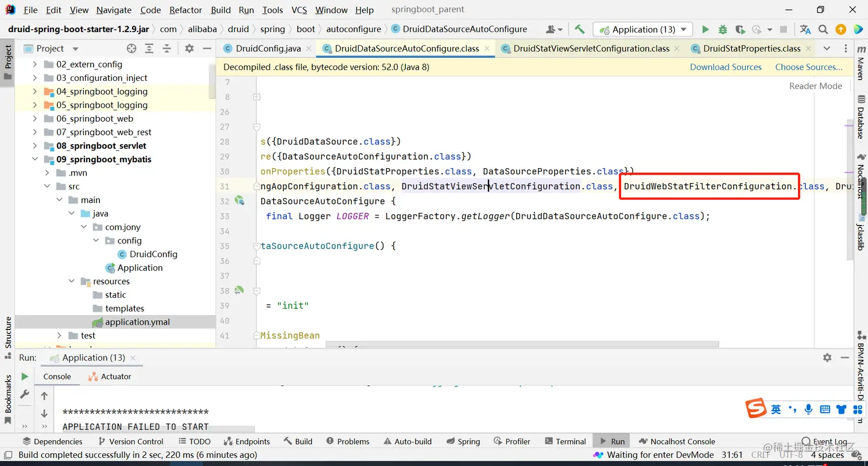Toggle the jclasslib tool window
This screenshot has width=868, height=466.
[x=861, y=232]
